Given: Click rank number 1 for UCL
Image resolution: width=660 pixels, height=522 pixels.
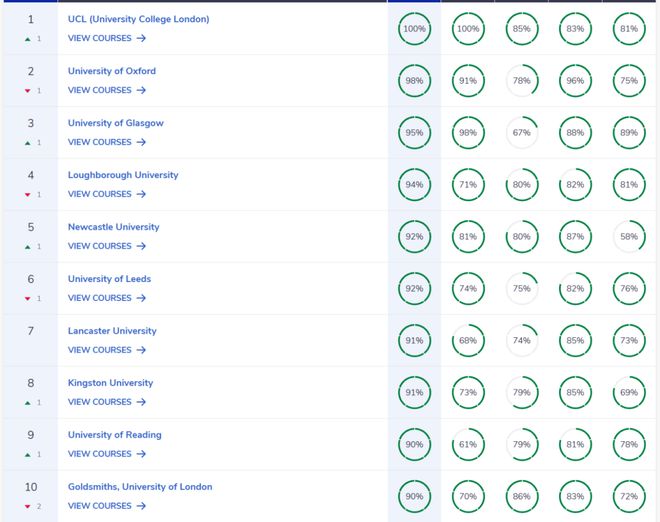Looking at the screenshot, I should coord(31,19).
